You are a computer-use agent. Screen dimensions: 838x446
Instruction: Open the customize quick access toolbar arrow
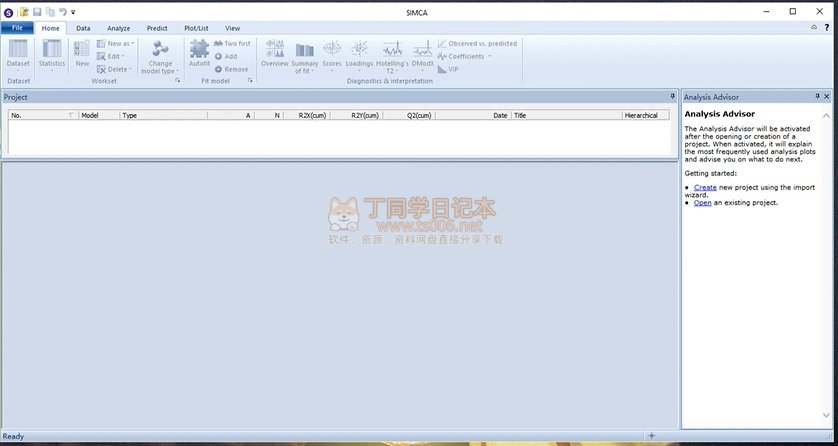(x=73, y=12)
